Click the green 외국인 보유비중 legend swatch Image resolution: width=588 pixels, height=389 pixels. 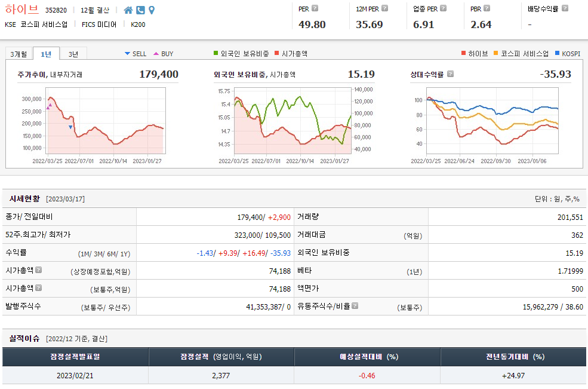click(216, 53)
